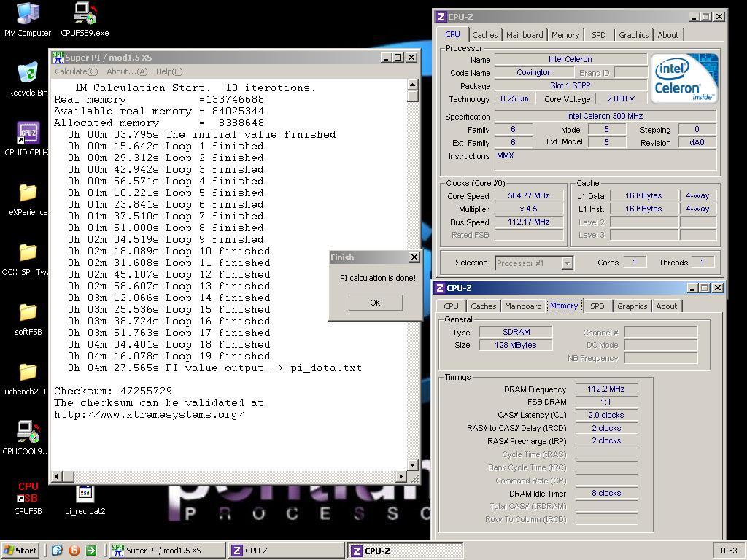Click the bottom CPU-Z window title icon
Screen dimensions: 747x560
(440, 288)
